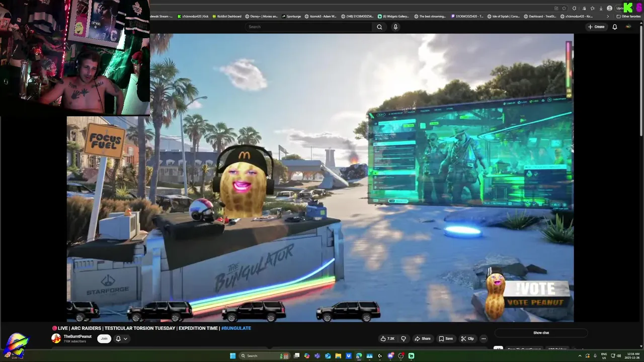Expand bookmarks overflow chevron
The width and height of the screenshot is (644, 362).
pyautogui.click(x=608, y=17)
